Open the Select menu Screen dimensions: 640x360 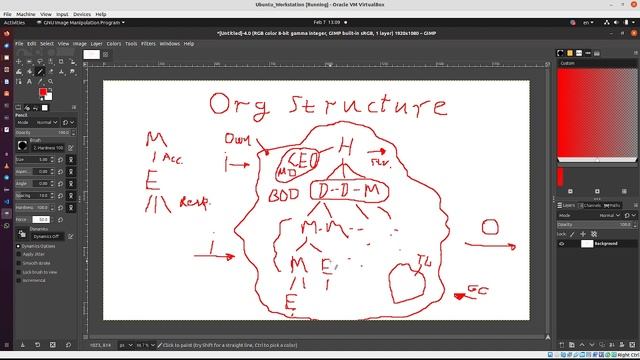pos(47,44)
